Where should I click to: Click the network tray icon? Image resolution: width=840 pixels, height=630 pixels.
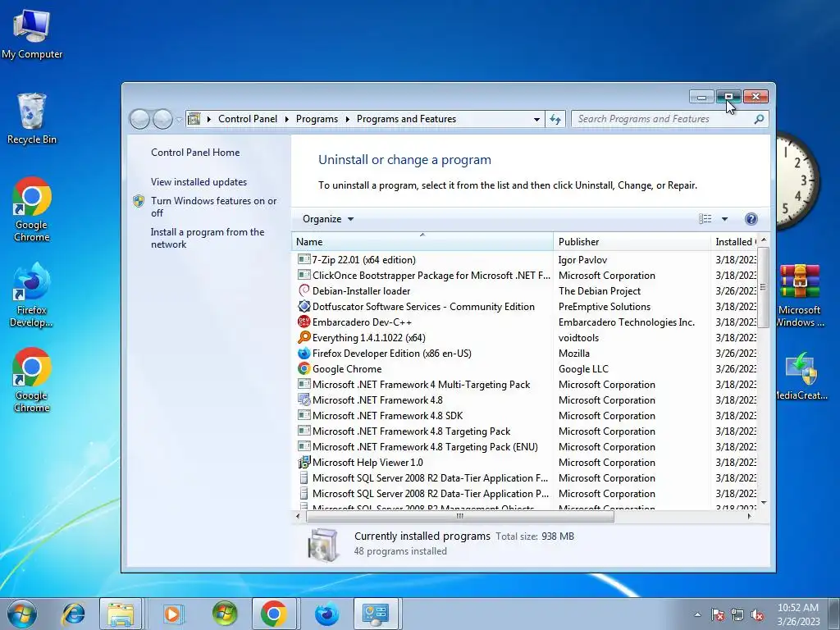737,615
